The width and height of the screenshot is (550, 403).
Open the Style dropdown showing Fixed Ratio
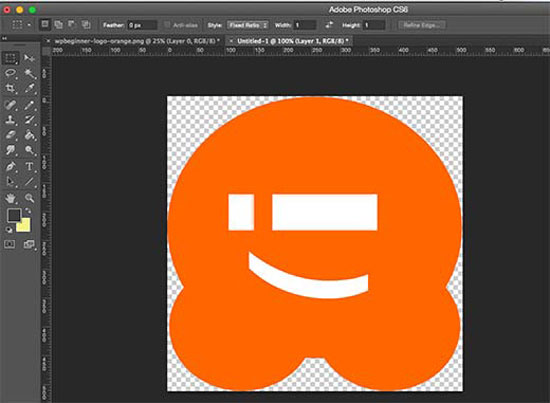point(248,25)
